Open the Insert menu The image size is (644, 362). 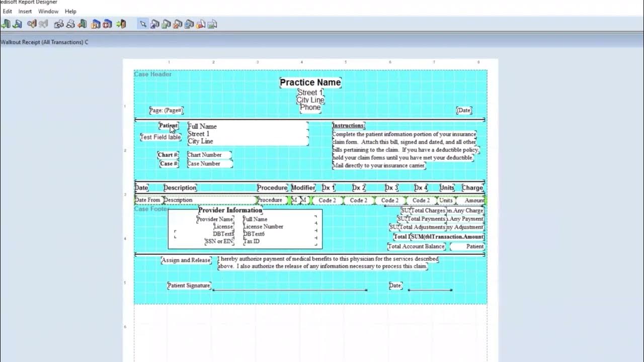(25, 11)
